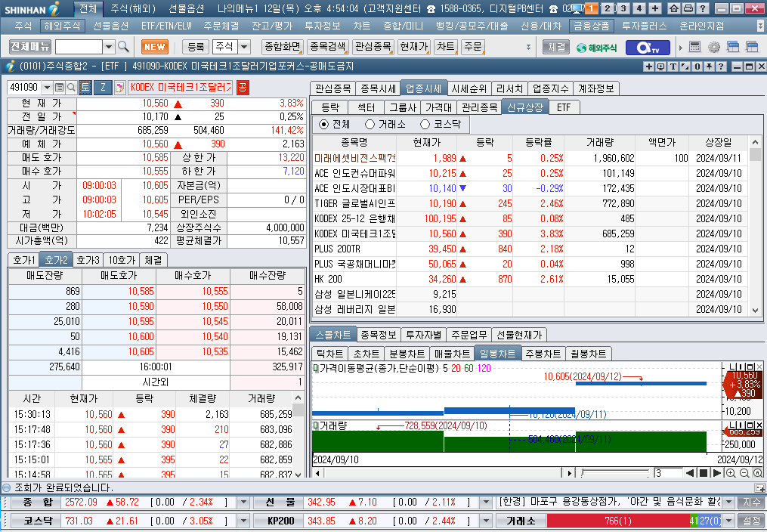Switch to virtual screen 4
Viewport: 767px width, 532px height.
[639, 8]
